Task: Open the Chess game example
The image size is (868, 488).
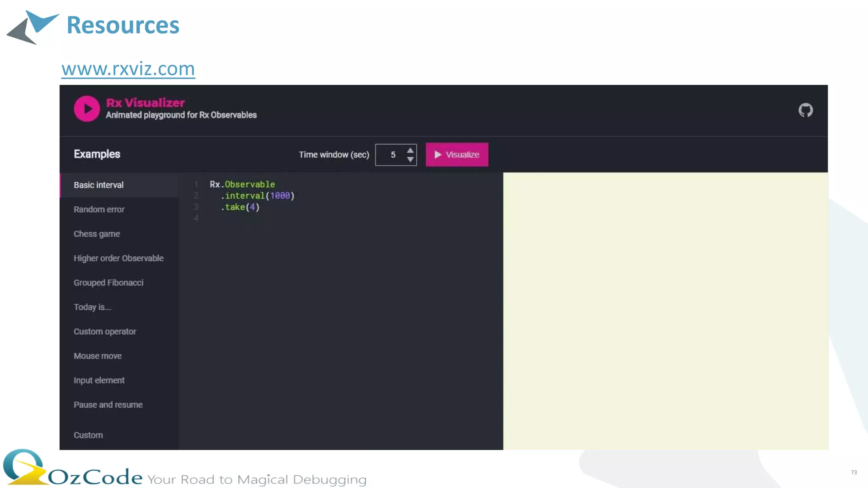Action: coord(97,234)
